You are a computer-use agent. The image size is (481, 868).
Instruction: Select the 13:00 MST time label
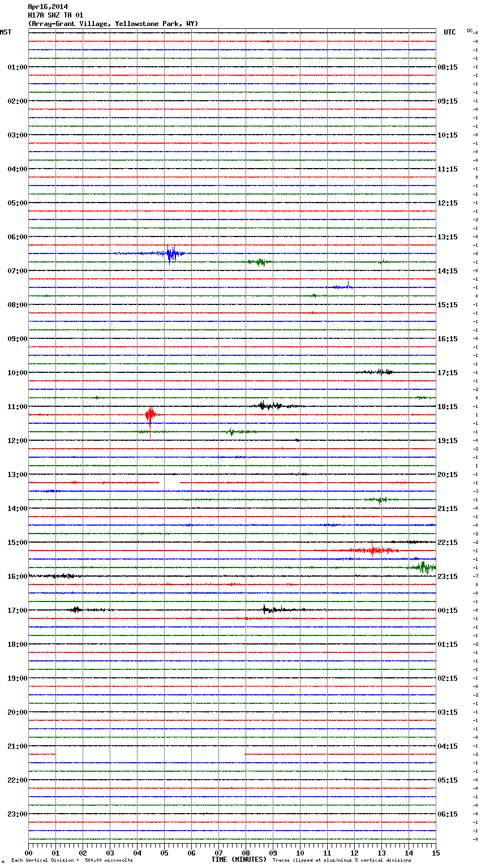(x=18, y=475)
